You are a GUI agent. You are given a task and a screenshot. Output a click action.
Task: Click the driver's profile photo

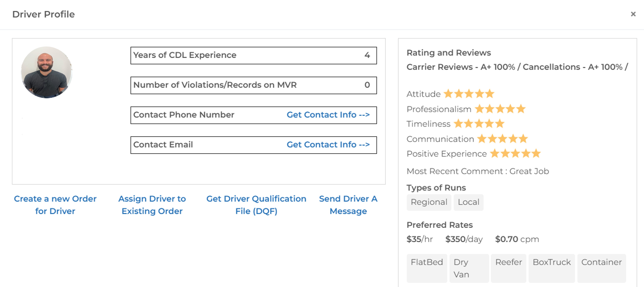[47, 72]
